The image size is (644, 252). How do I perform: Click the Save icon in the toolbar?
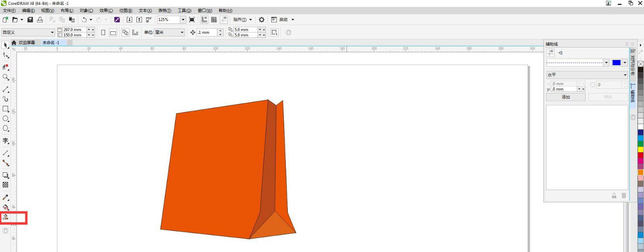point(30,20)
